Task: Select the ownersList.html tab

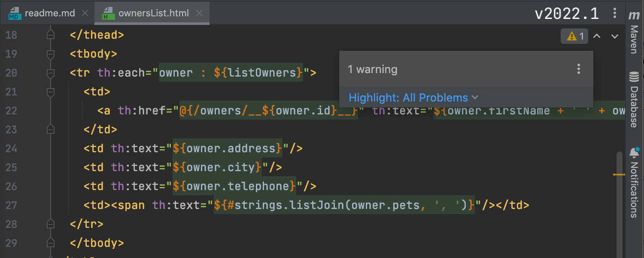Action: click(x=153, y=13)
